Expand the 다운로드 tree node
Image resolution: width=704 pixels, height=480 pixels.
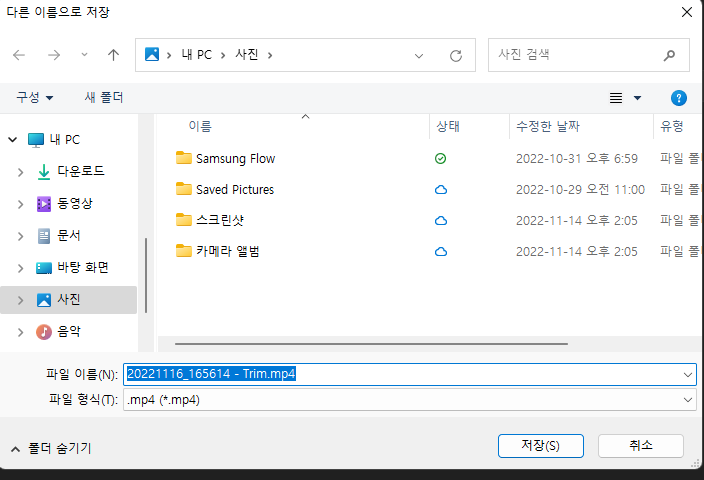(x=20, y=172)
